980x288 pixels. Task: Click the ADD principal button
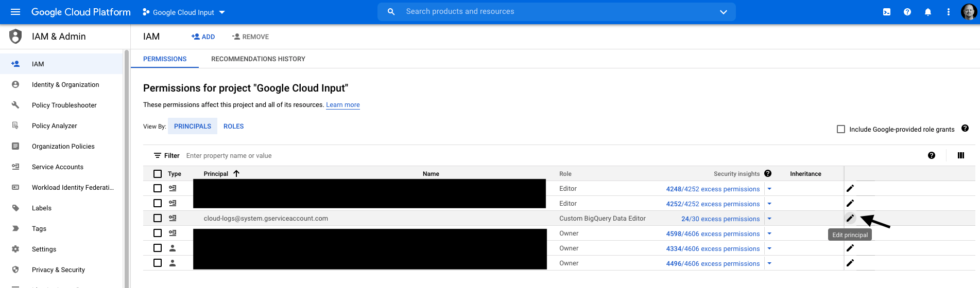[203, 37]
